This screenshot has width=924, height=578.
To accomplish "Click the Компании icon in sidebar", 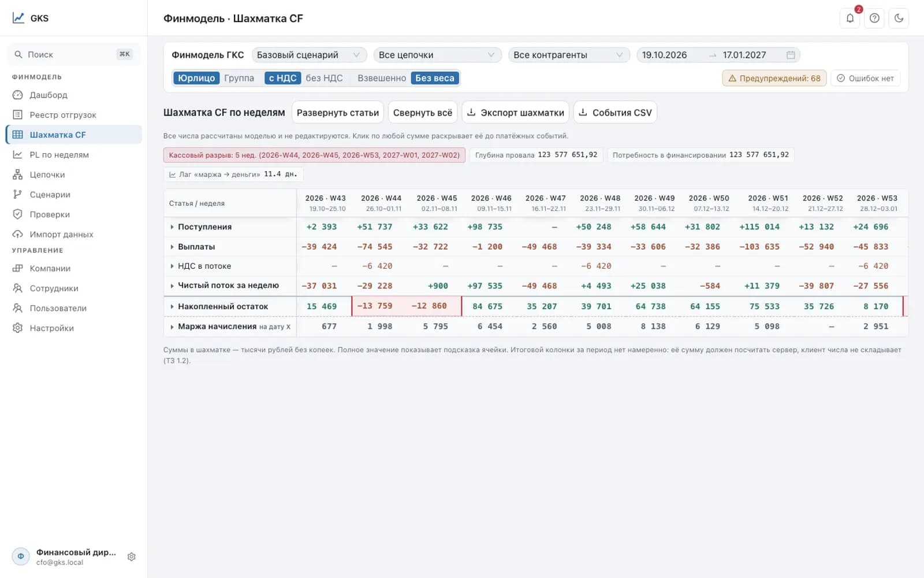I will pyautogui.click(x=18, y=268).
